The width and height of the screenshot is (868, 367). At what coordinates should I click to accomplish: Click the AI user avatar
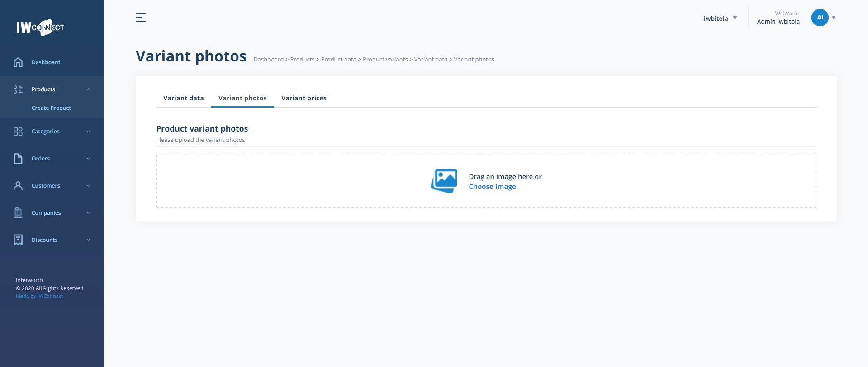820,18
